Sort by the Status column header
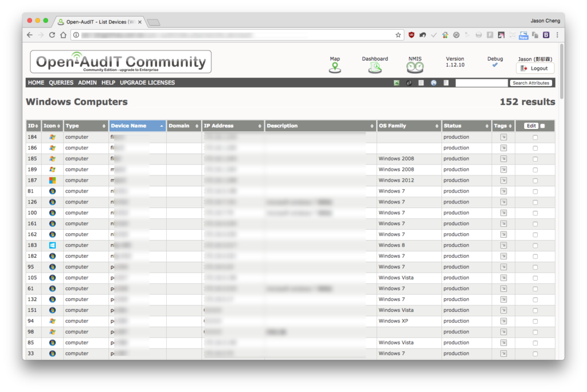 tap(466, 126)
